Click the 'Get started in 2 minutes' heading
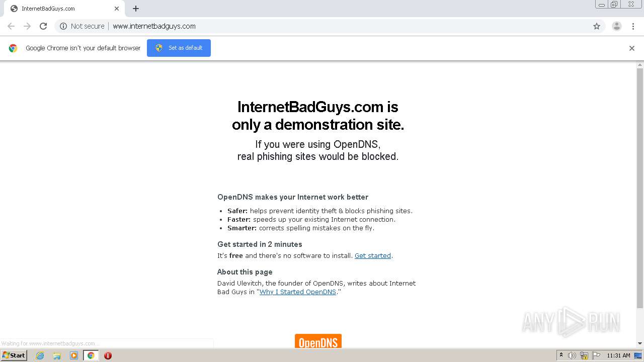 [x=260, y=244]
